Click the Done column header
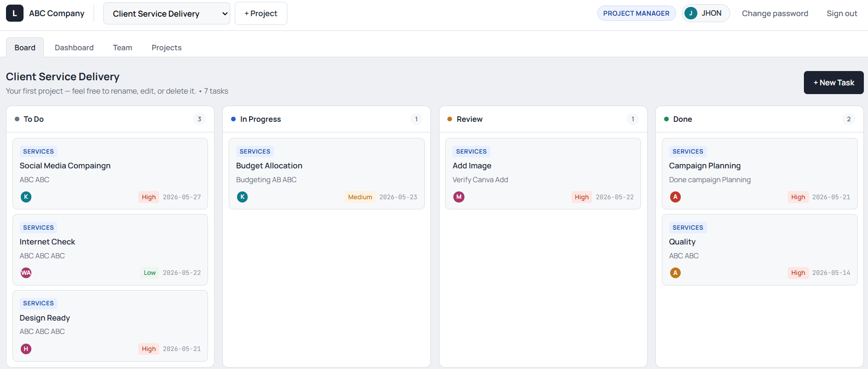Viewport: 868px width, 369px height. [760, 119]
